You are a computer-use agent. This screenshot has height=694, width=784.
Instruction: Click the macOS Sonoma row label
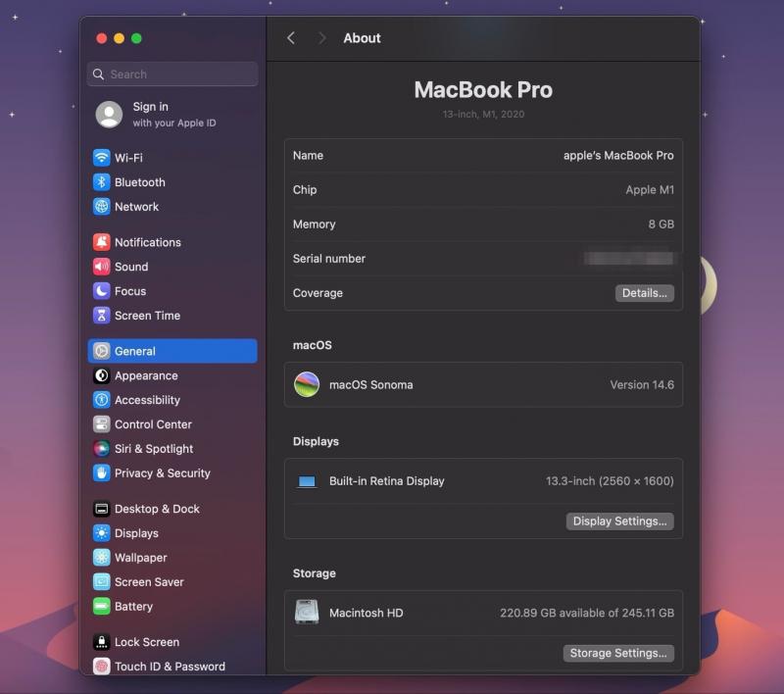coord(371,384)
